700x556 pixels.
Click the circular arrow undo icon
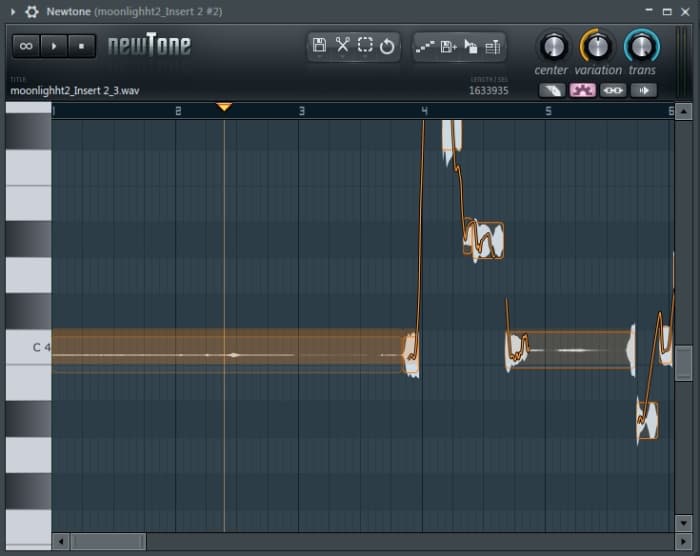[387, 46]
